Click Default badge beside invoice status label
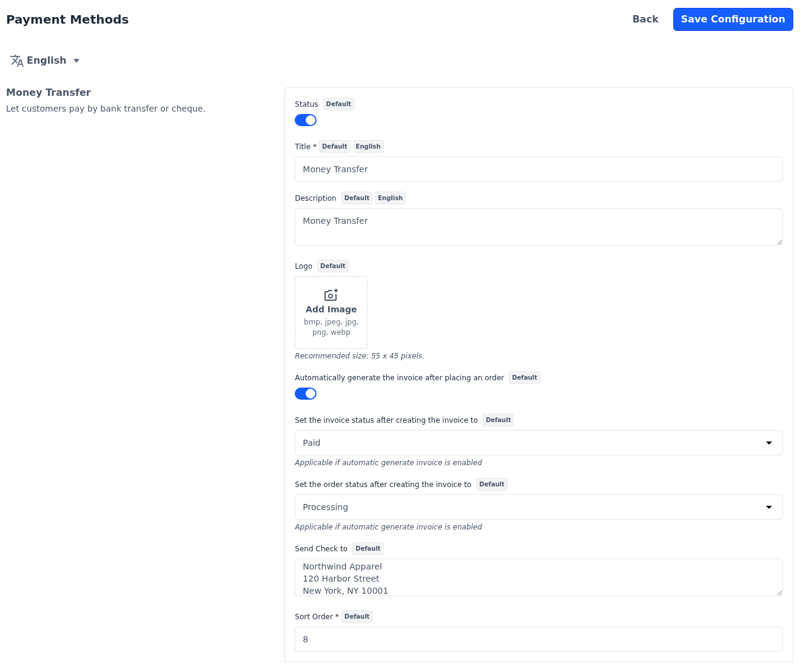 [x=499, y=420]
